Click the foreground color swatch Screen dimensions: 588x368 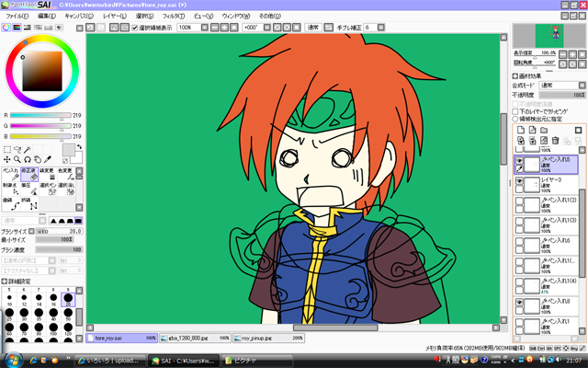68,150
